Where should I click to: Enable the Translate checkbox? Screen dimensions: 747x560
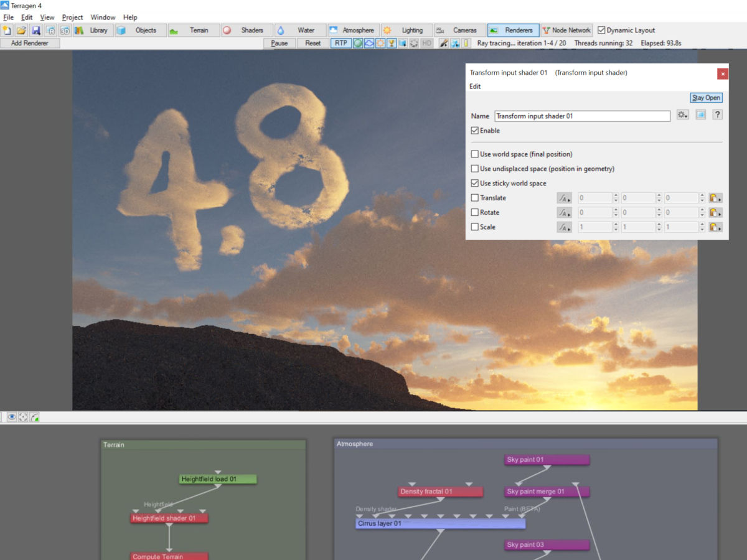coord(474,197)
